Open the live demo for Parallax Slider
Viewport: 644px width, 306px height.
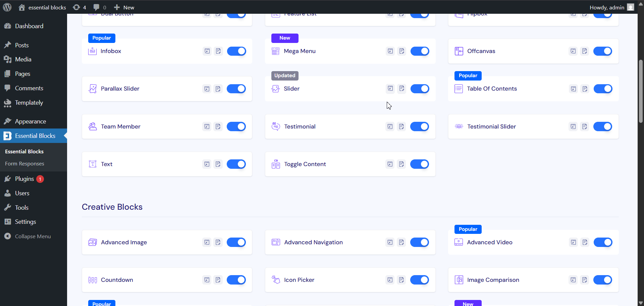click(207, 89)
